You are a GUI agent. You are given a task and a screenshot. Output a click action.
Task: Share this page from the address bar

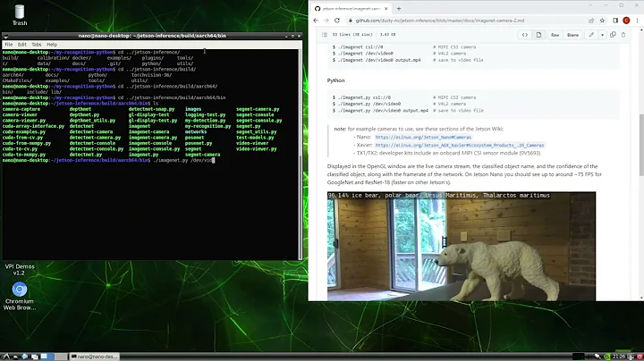(x=591, y=21)
